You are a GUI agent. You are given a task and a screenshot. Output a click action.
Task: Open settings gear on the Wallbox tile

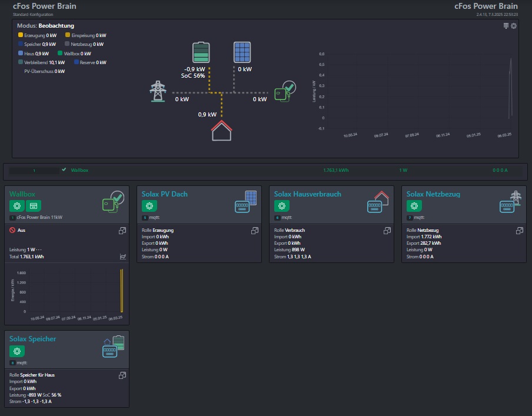pos(17,205)
